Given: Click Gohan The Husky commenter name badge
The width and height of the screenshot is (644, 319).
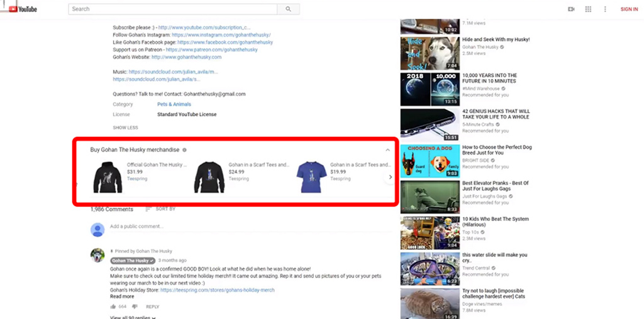Looking at the screenshot, I should pyautogui.click(x=133, y=261).
